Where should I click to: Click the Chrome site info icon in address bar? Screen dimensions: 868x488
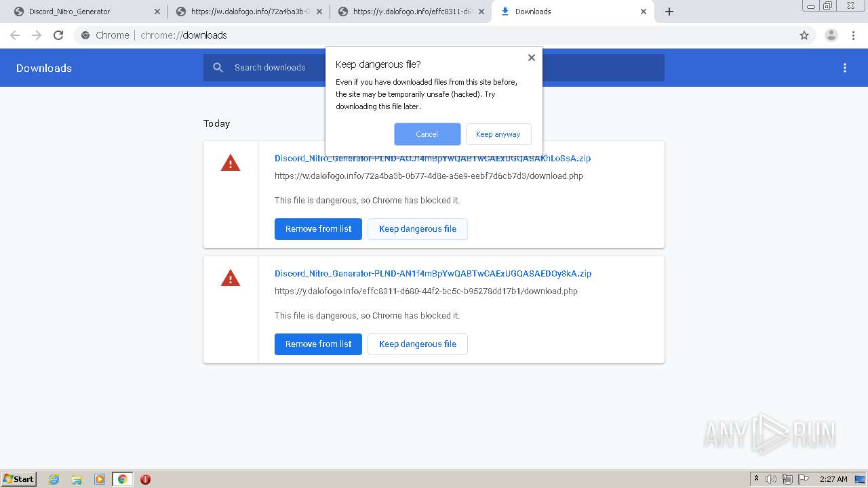85,35
